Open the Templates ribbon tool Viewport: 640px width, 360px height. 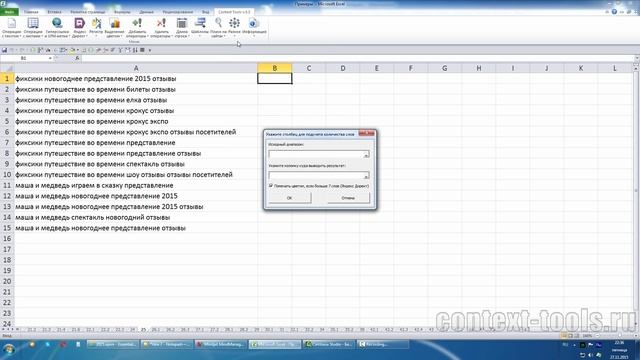click(x=200, y=28)
